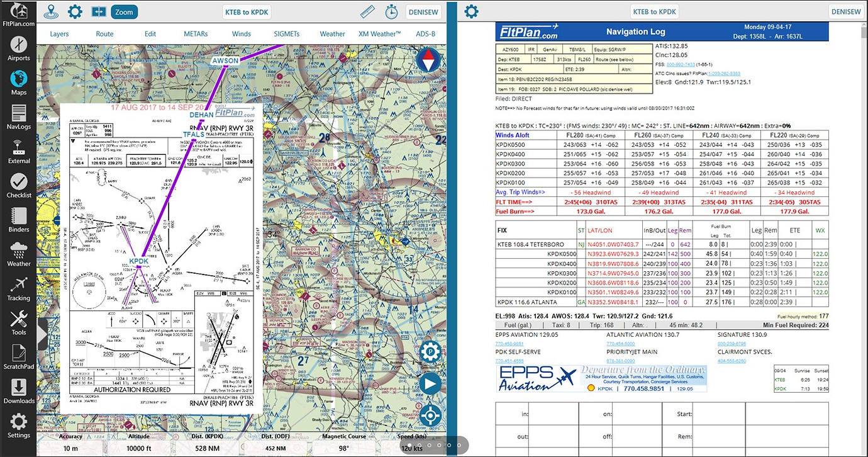
Task: Open the flight timer clock icon
Action: 391,11
